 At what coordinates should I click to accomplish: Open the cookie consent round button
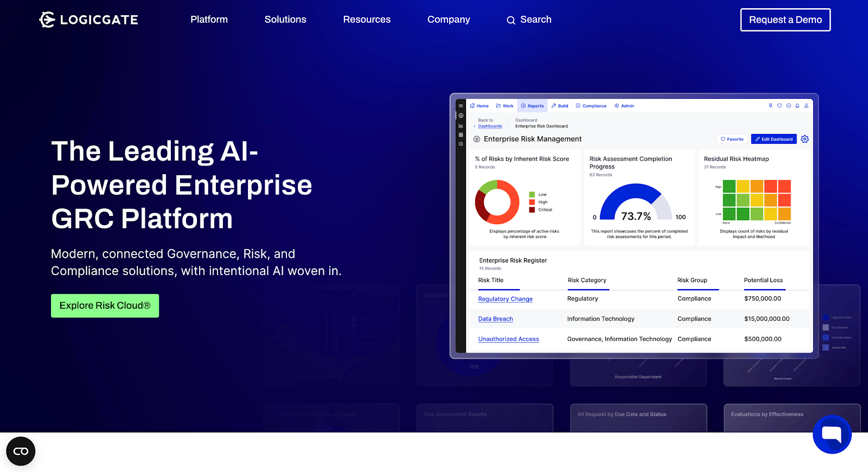pos(21,451)
